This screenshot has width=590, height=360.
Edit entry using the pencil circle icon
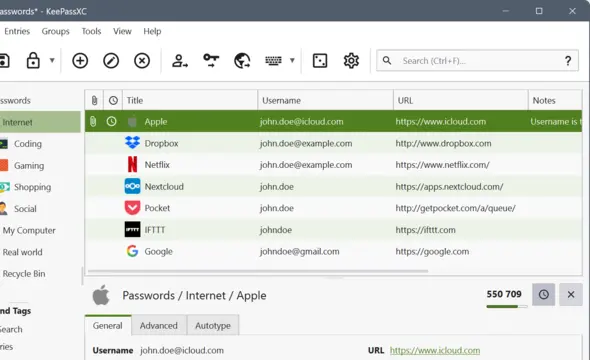tap(111, 61)
